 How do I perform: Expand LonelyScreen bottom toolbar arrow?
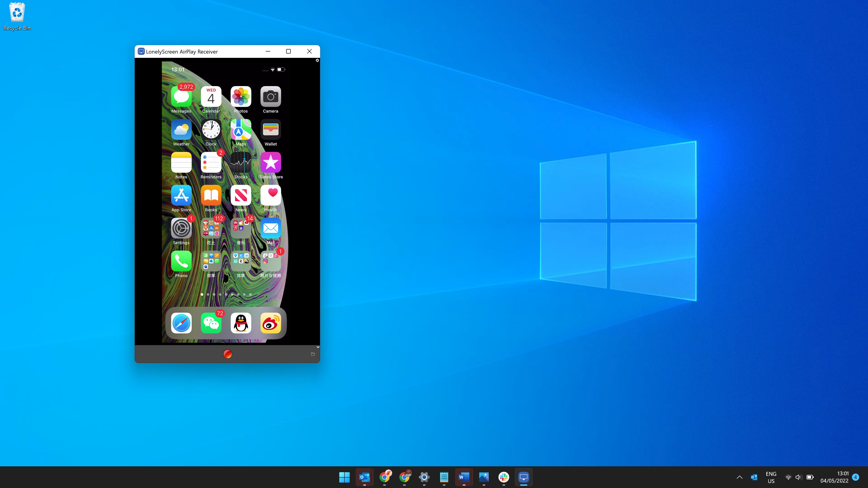pyautogui.click(x=318, y=346)
